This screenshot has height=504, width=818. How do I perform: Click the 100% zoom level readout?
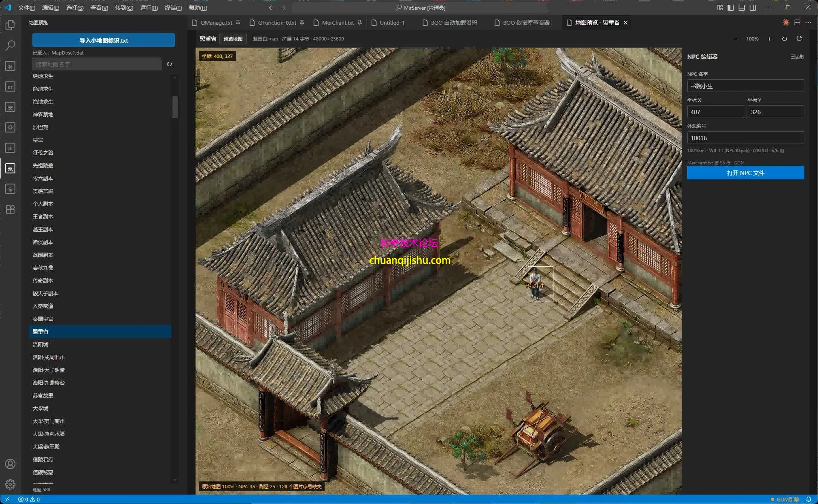coord(752,39)
